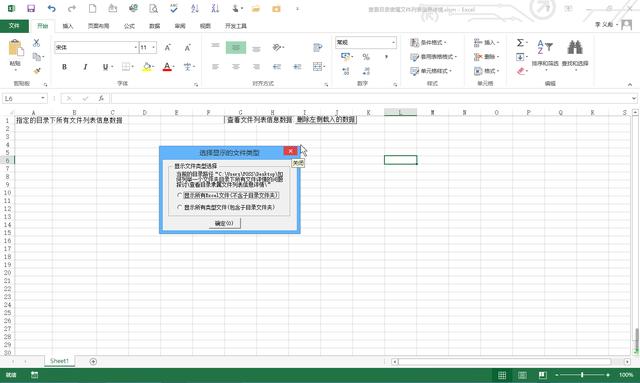Expand Format as Table (套用表格格式) menu
Viewport: 640px width, 383px height.
pyautogui.click(x=433, y=57)
